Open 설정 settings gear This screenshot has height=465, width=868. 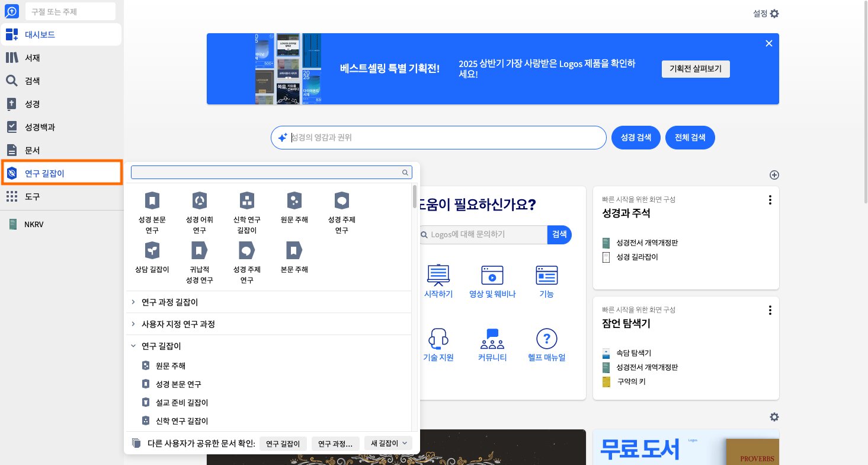click(774, 14)
